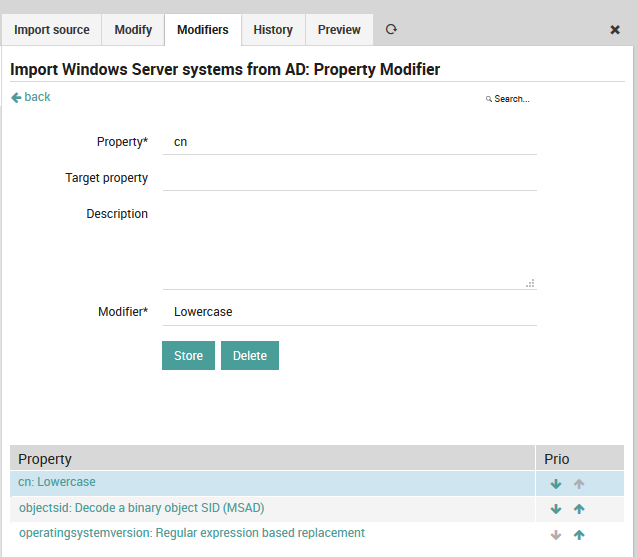Open the Modify tab
The image size is (637, 557).
133,30
